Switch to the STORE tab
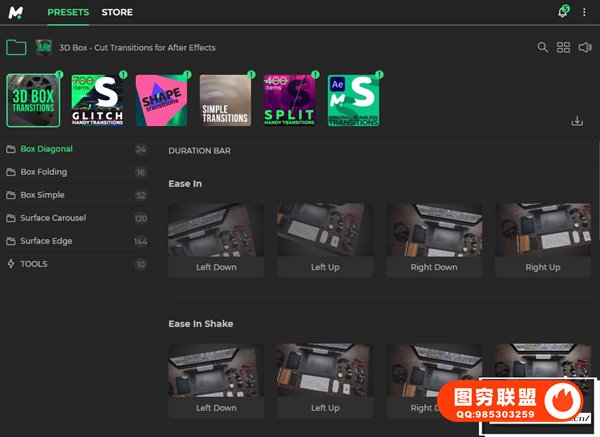Screen dimensions: 600x437 click(x=117, y=13)
